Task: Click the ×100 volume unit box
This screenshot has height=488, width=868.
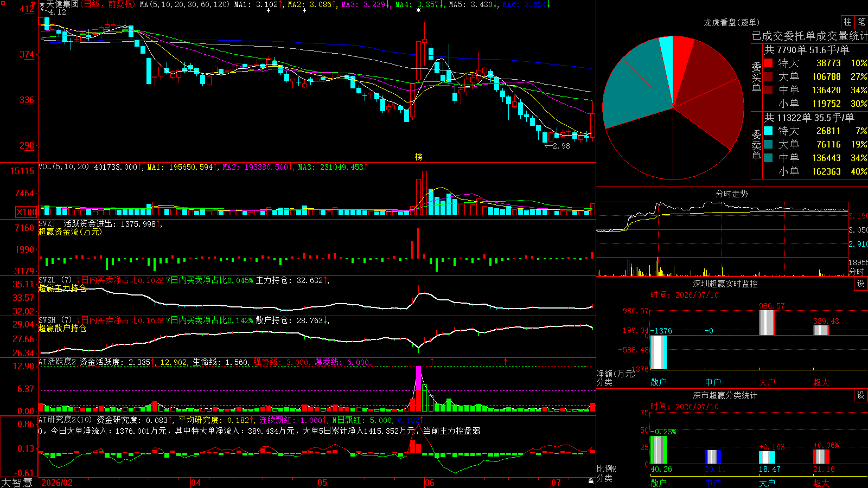Action: 27,212
